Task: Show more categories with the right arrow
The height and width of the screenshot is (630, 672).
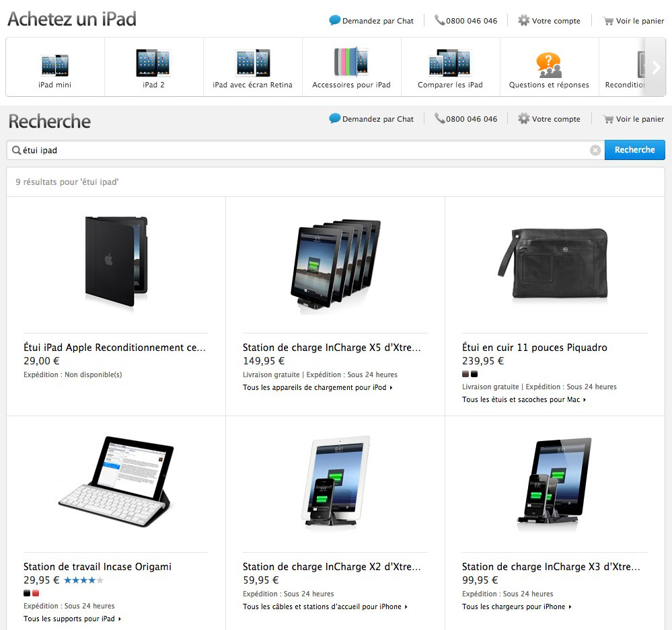Action: (x=656, y=67)
